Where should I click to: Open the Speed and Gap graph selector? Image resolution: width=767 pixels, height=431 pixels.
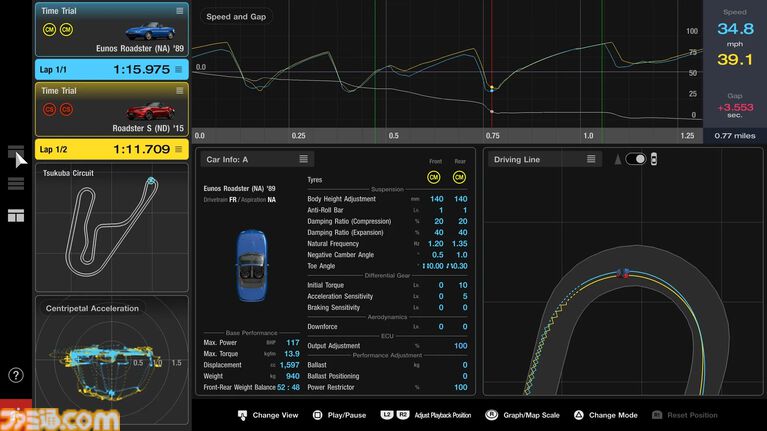[x=237, y=16]
